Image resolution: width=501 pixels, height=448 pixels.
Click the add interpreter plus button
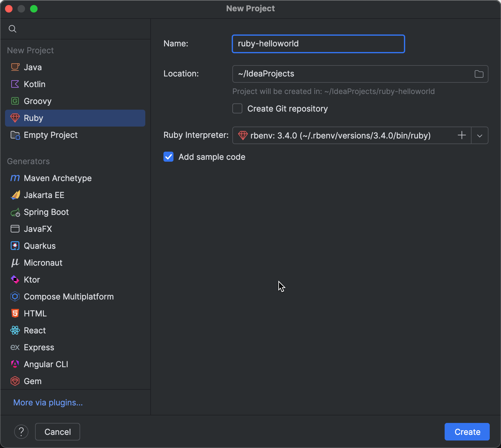tap(462, 135)
